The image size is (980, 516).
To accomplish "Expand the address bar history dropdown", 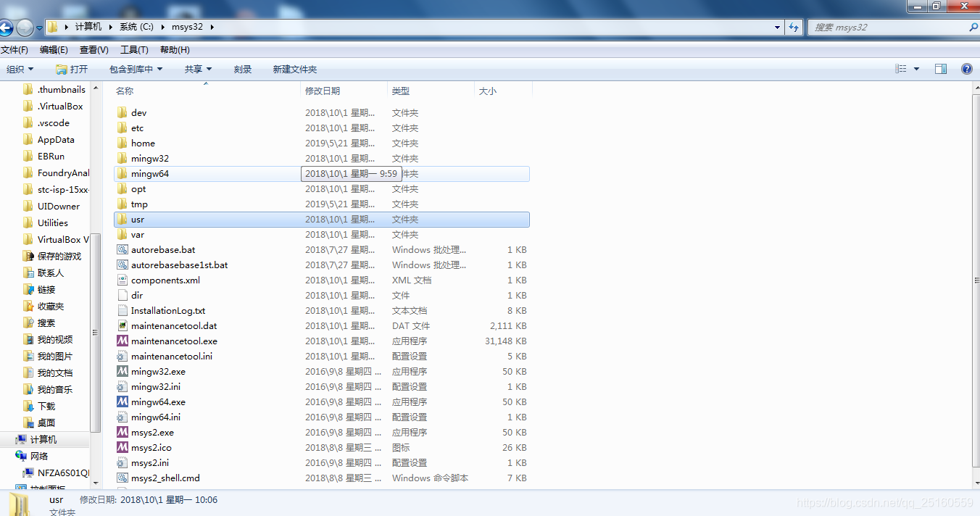I will tap(777, 27).
